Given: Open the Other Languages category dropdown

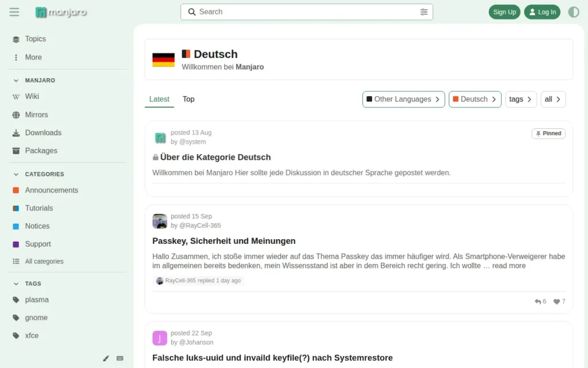Looking at the screenshot, I should (404, 99).
